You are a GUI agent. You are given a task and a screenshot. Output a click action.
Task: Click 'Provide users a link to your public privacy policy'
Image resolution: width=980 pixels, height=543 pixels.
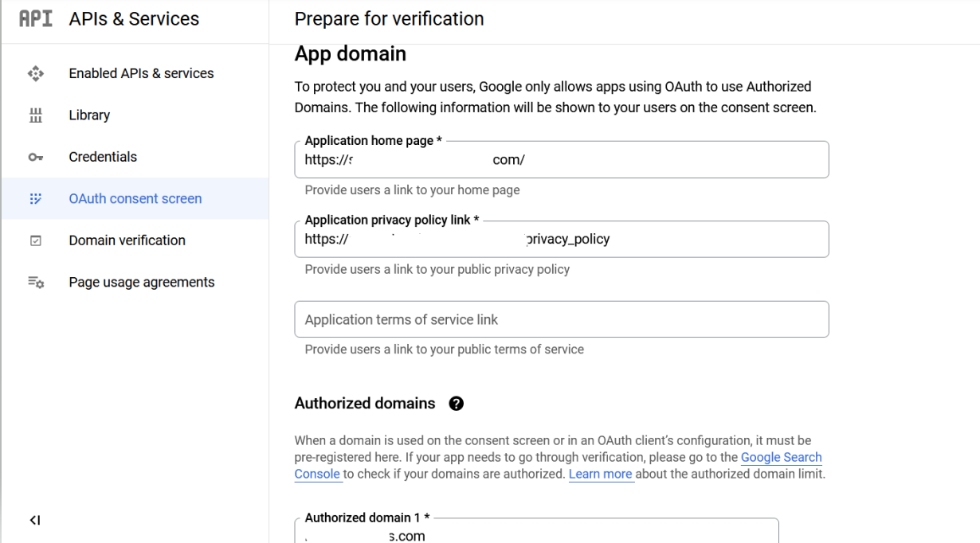point(437,270)
